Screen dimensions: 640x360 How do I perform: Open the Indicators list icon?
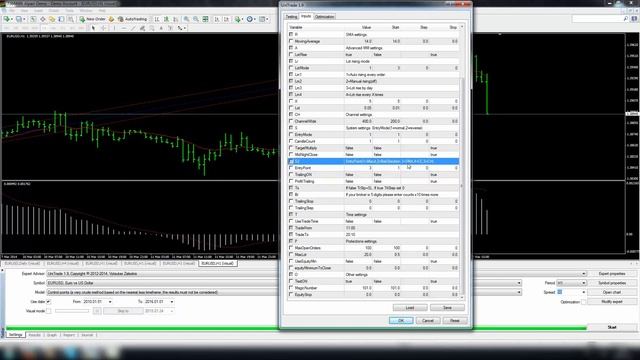pos(237,19)
